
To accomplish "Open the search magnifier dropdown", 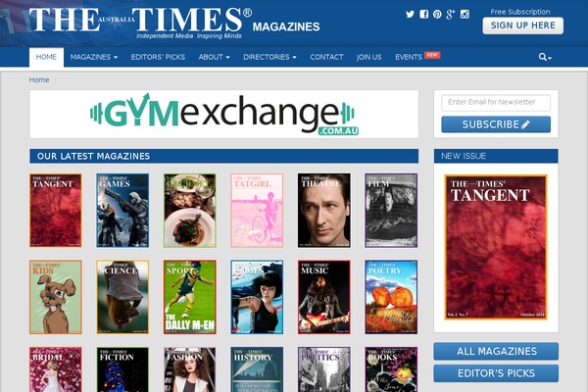I will click(x=545, y=57).
